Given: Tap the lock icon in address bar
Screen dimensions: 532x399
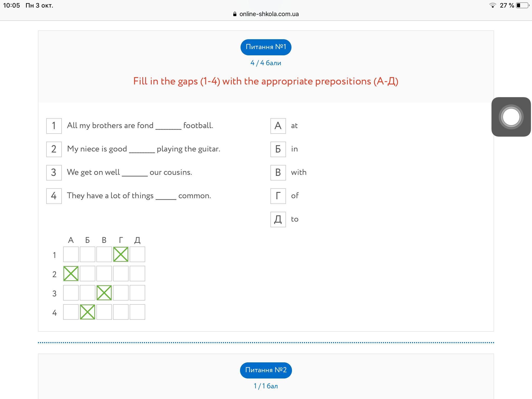Looking at the screenshot, I should click(235, 14).
